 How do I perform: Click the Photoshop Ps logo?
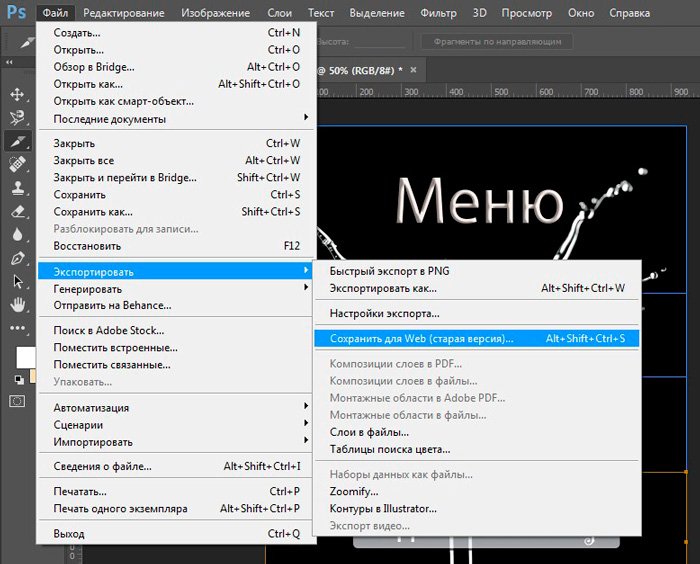pyautogui.click(x=17, y=12)
